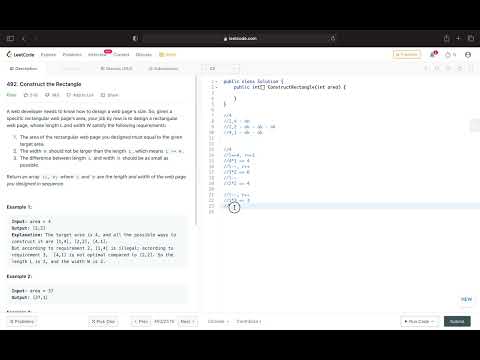Image resolution: width=480 pixels, height=360 pixels.
Task: Add a new tab with the plus icon
Action: [x=459, y=38]
